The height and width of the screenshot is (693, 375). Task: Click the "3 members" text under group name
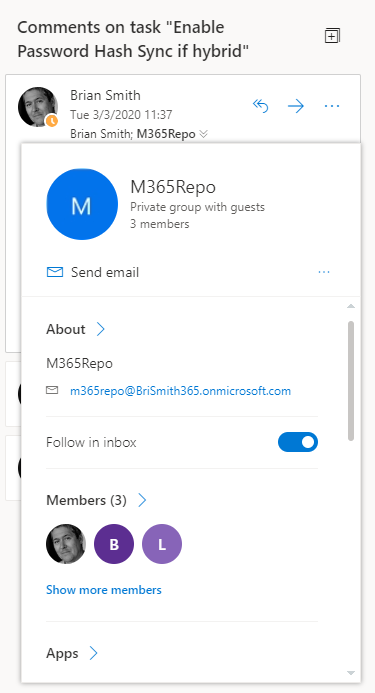coord(160,224)
